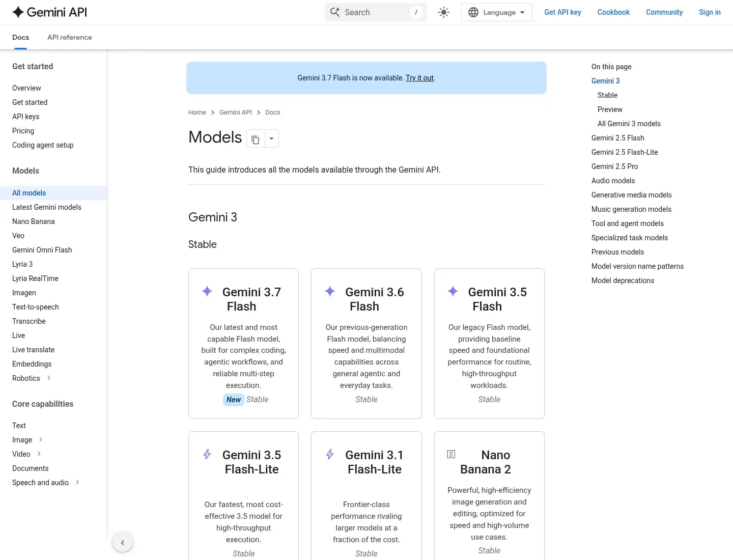Jump to Gemini 2.5 Flash-Lite section

pos(625,152)
